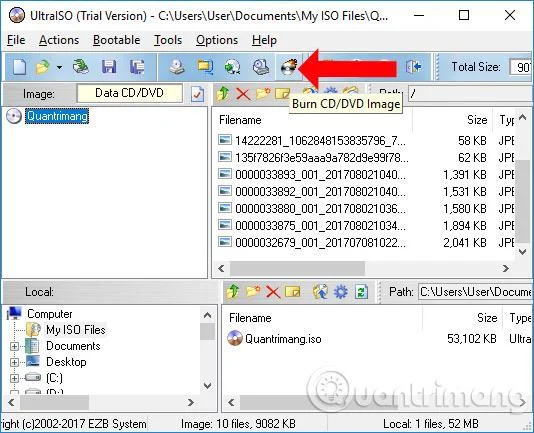Open the Tools menu

(x=168, y=40)
